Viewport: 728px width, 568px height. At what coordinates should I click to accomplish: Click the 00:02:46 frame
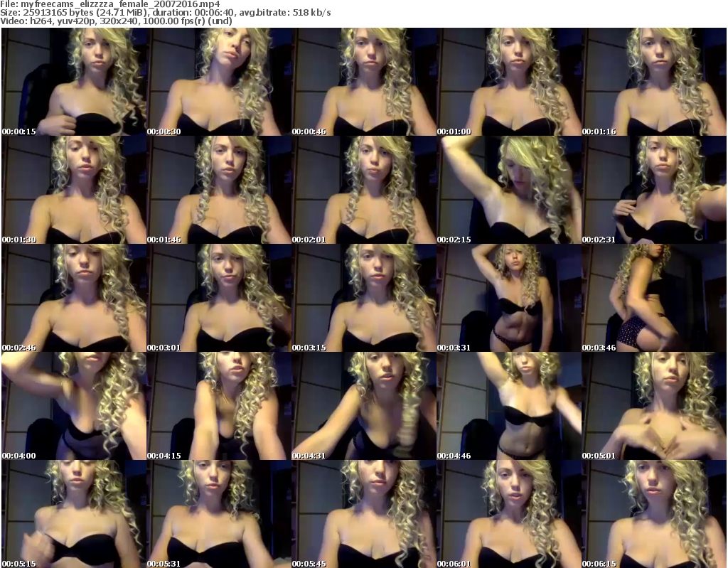click(x=74, y=298)
